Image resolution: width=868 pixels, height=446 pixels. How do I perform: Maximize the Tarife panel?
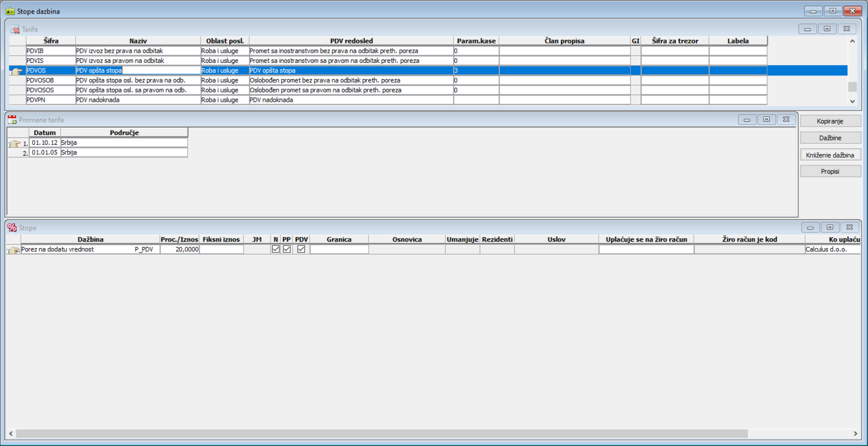point(827,29)
